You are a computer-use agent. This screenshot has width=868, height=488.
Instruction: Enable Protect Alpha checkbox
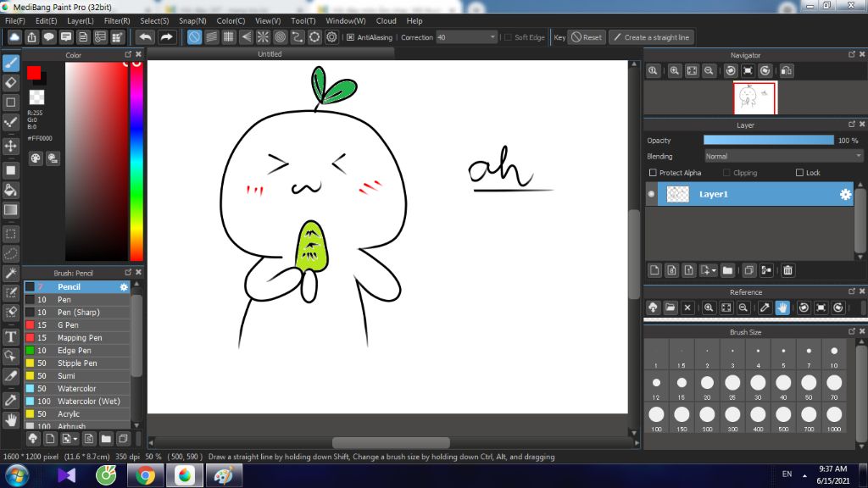click(653, 173)
